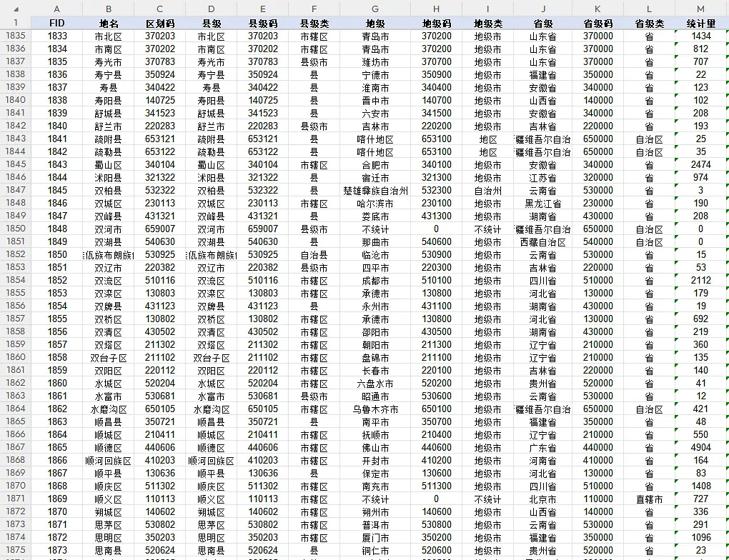
Task: Click the 统计量 header cell
Action: [x=700, y=24]
